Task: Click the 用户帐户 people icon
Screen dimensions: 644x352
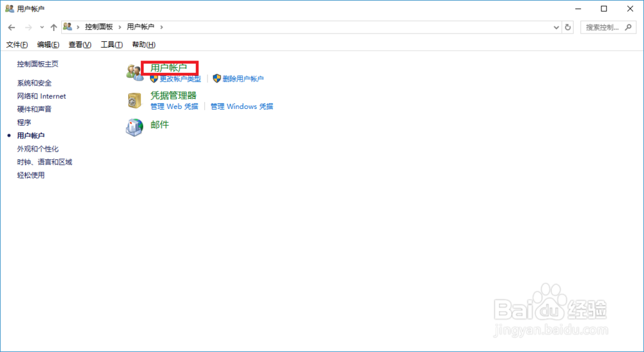Action: [x=135, y=72]
